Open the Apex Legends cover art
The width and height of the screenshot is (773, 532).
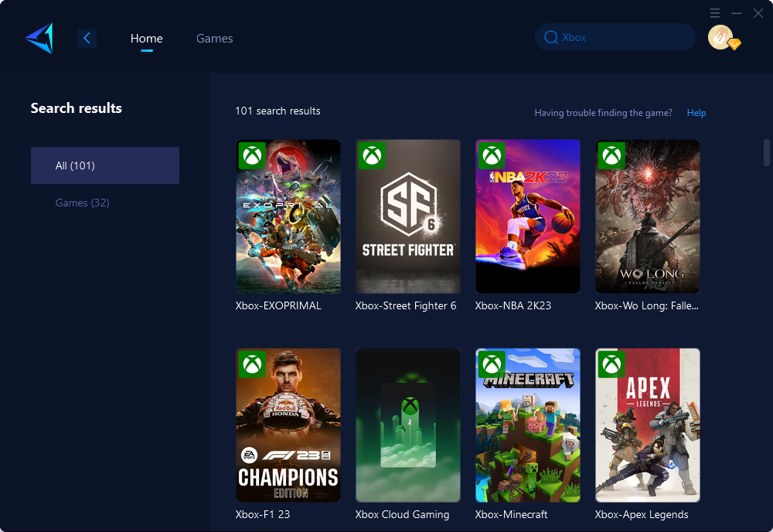(648, 425)
